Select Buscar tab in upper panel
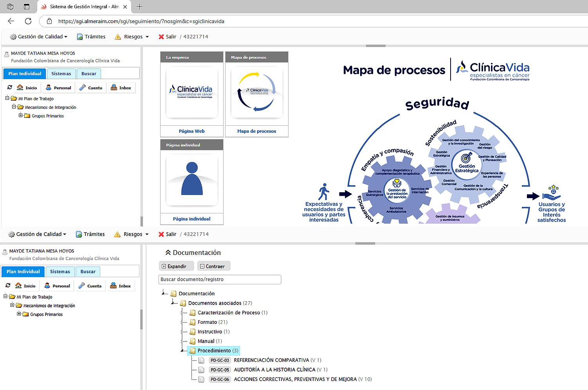This screenshot has height=390, width=588. pos(89,74)
